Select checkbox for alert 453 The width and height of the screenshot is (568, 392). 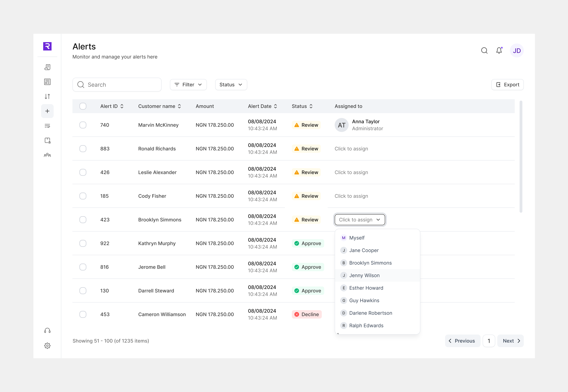tap(83, 314)
